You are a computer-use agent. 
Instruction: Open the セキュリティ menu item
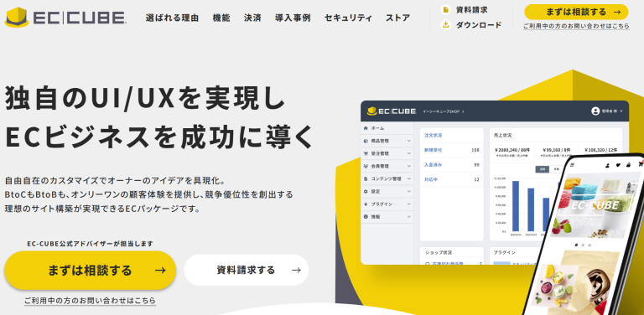click(348, 18)
